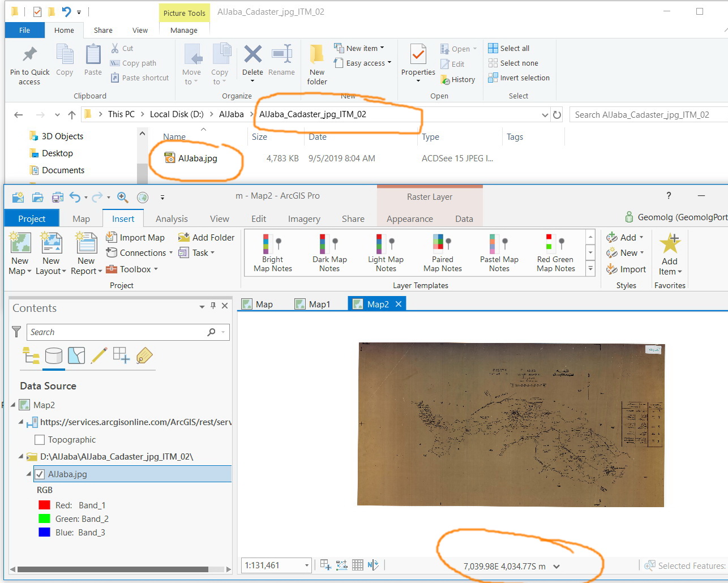
Task: Click the Contents pane filter icon
Action: (16, 332)
